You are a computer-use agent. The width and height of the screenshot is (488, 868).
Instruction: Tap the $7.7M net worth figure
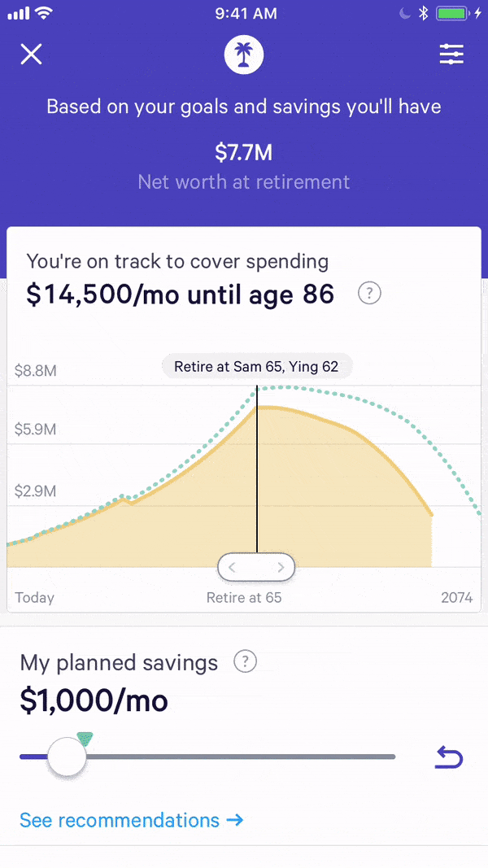(244, 152)
